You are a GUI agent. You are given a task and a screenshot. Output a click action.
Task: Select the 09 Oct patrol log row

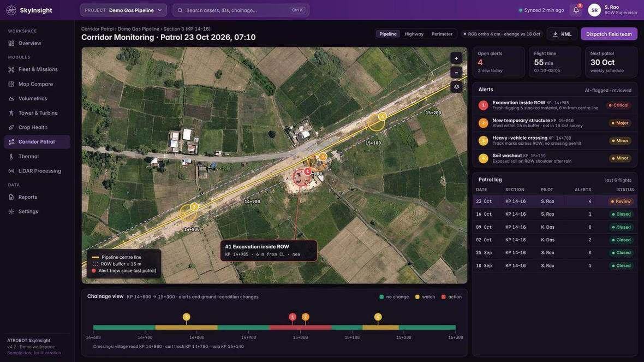coord(554,227)
